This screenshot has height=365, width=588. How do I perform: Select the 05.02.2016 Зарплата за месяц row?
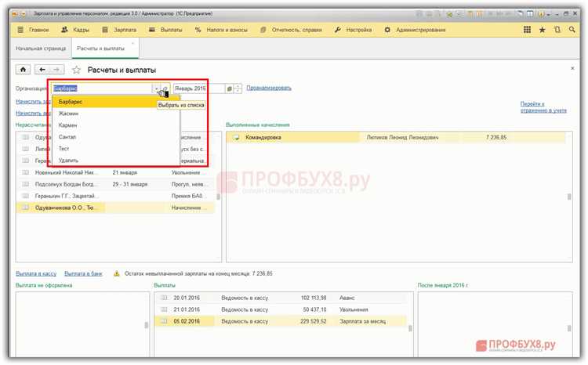[281, 321]
